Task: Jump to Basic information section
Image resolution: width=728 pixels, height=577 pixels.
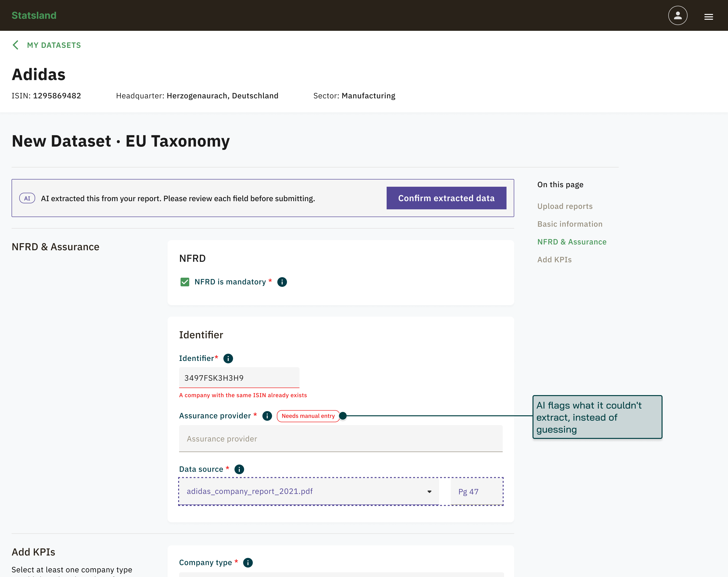Action: pos(570,224)
